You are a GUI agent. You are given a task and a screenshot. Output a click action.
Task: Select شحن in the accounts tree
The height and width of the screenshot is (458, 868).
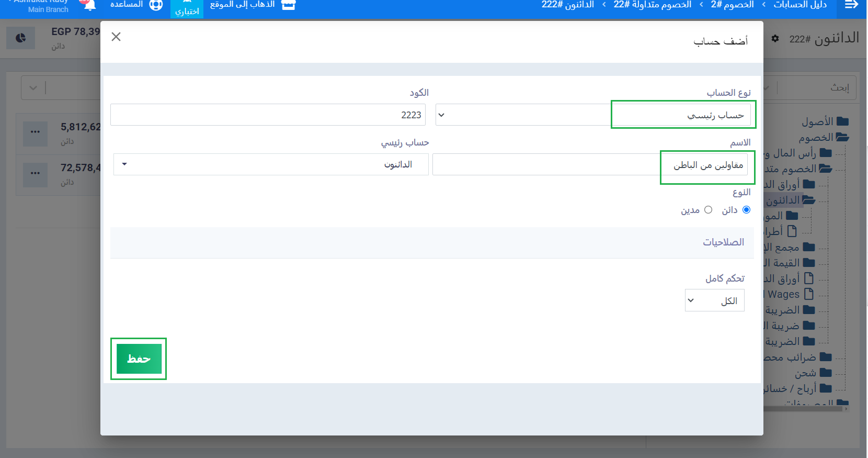click(805, 373)
